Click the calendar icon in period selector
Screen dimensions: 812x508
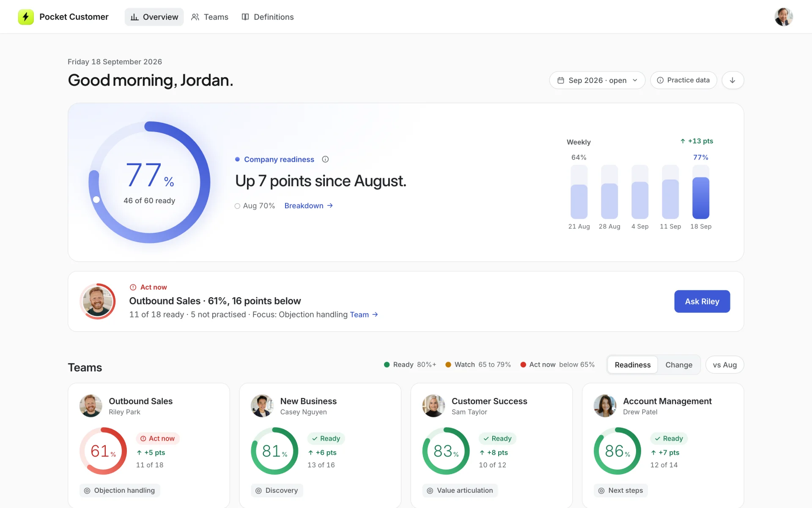click(x=561, y=80)
